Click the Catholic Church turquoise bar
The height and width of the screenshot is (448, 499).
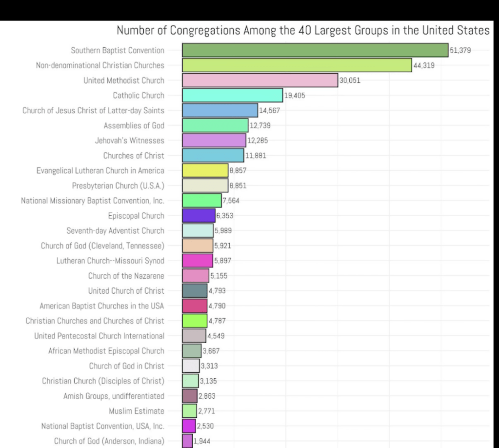[x=233, y=95]
